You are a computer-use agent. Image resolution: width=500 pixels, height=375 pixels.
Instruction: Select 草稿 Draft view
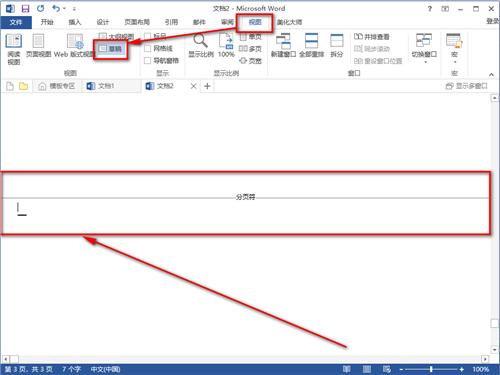tap(111, 49)
